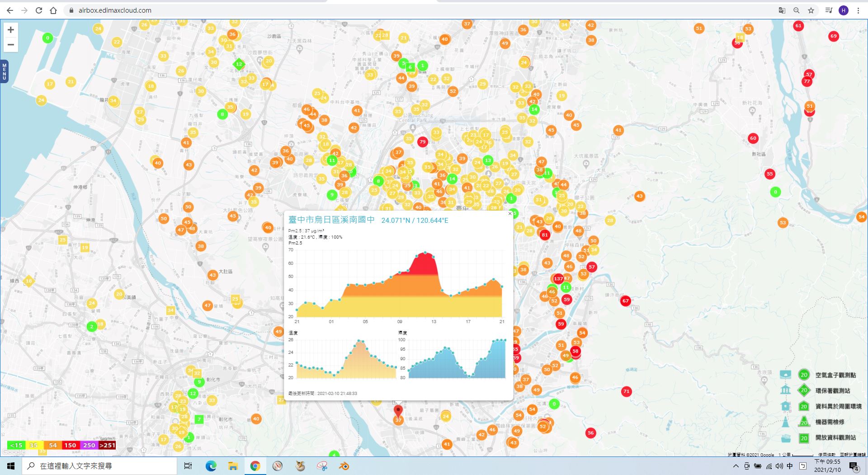Launch Blender from taskbar
The image size is (868, 475).
(344, 466)
